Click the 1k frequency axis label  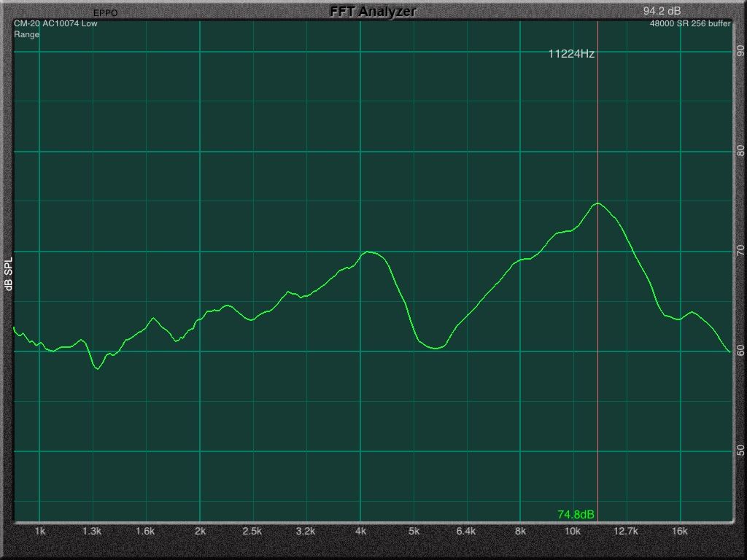[40, 531]
